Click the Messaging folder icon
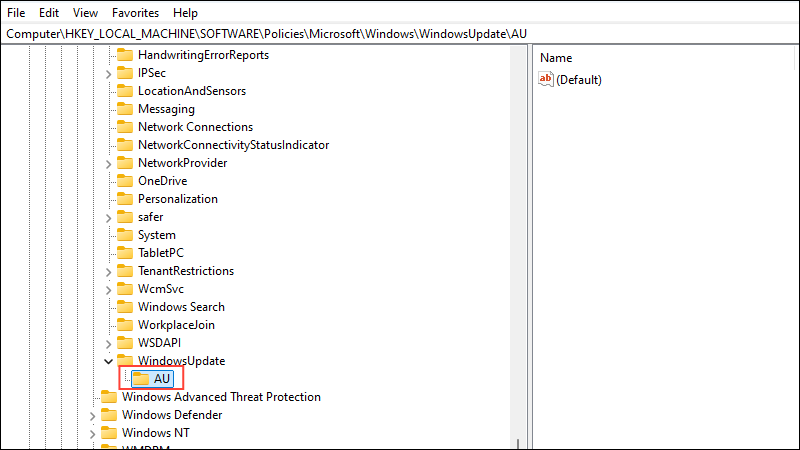The width and height of the screenshot is (800, 450). [x=125, y=109]
